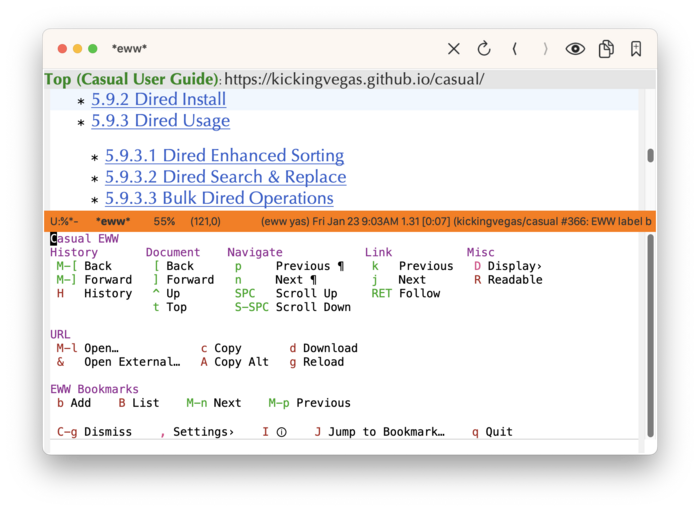Toggle readable view with the eye icon
700x511 pixels.
[575, 49]
